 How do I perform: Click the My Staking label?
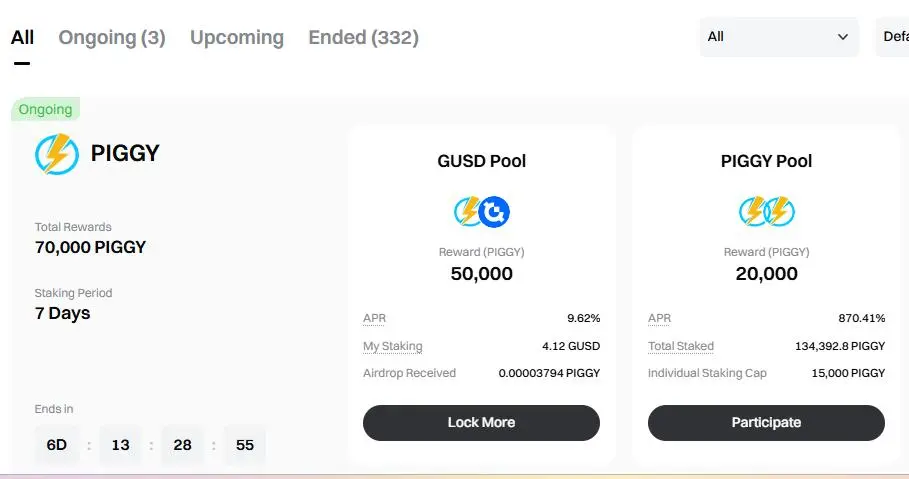(392, 346)
